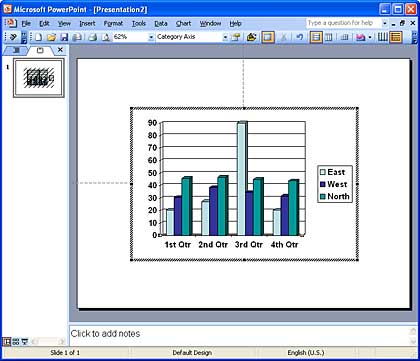Open the Help menu
This screenshot has height=361, width=420.
point(235,24)
